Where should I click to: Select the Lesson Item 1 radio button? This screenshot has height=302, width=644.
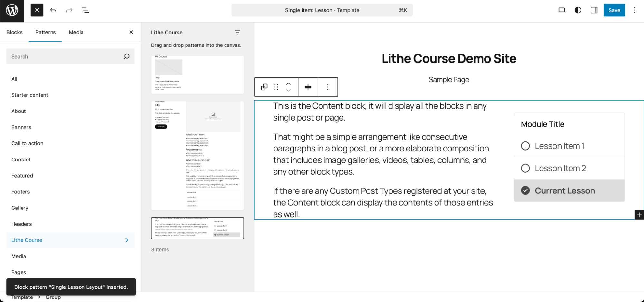[x=525, y=146]
